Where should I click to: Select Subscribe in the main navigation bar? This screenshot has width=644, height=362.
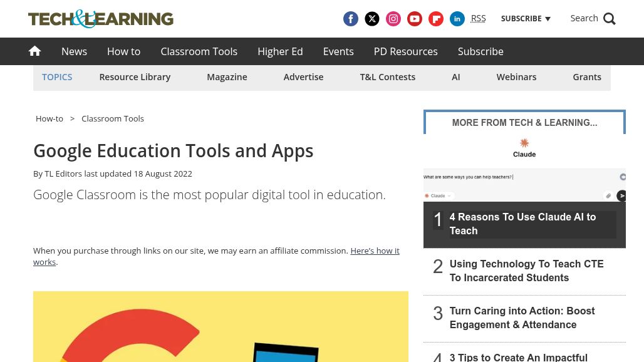pyautogui.click(x=480, y=51)
